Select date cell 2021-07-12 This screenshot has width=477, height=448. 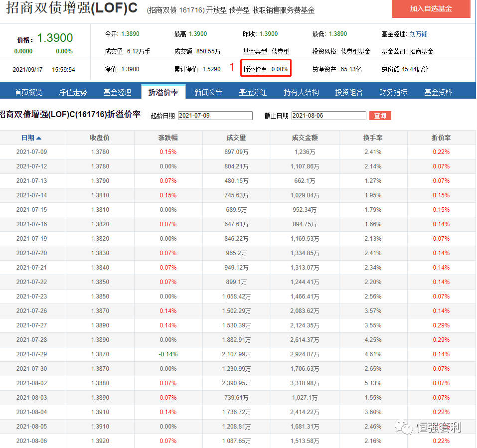(x=31, y=166)
